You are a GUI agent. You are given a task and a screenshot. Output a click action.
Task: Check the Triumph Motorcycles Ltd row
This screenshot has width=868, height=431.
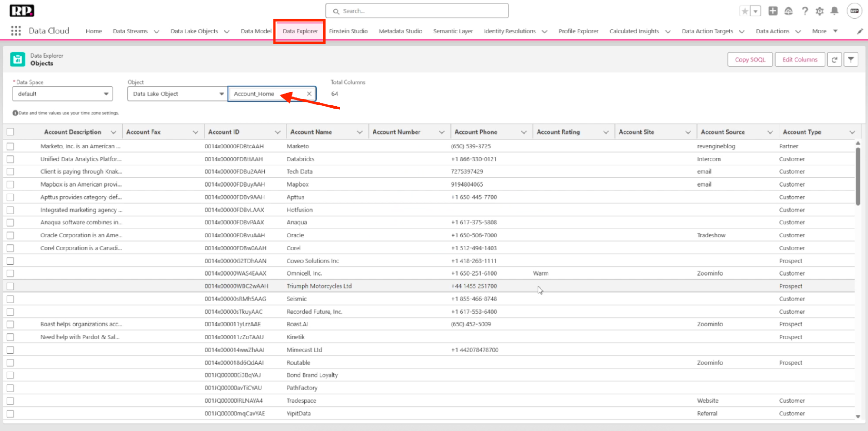click(x=10, y=286)
